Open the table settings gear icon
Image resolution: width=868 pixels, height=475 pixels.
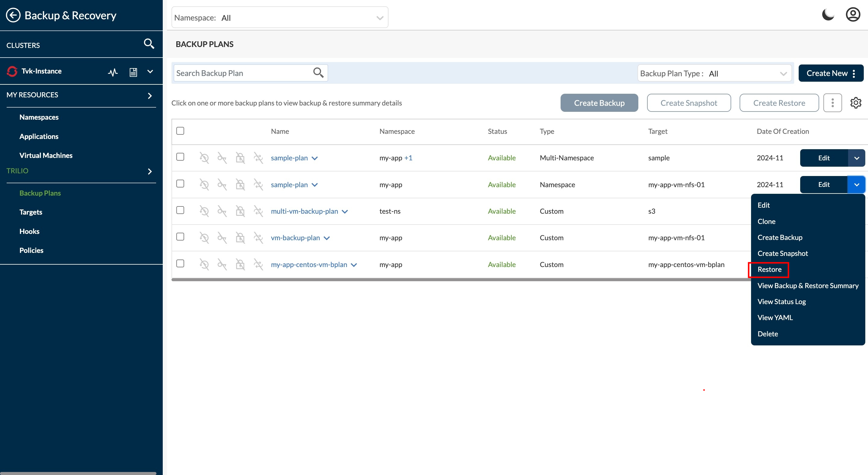pos(856,103)
